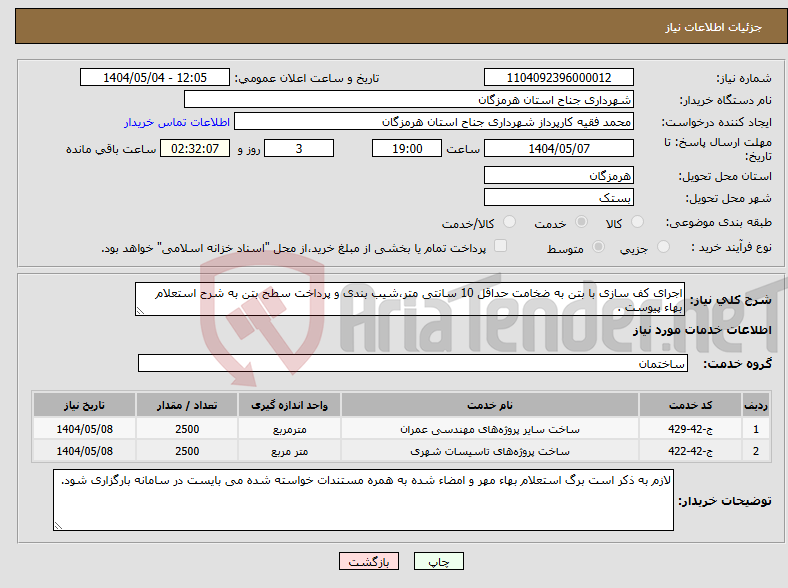Click row number 2 cell
This screenshot has height=588, width=788.
coord(756,451)
